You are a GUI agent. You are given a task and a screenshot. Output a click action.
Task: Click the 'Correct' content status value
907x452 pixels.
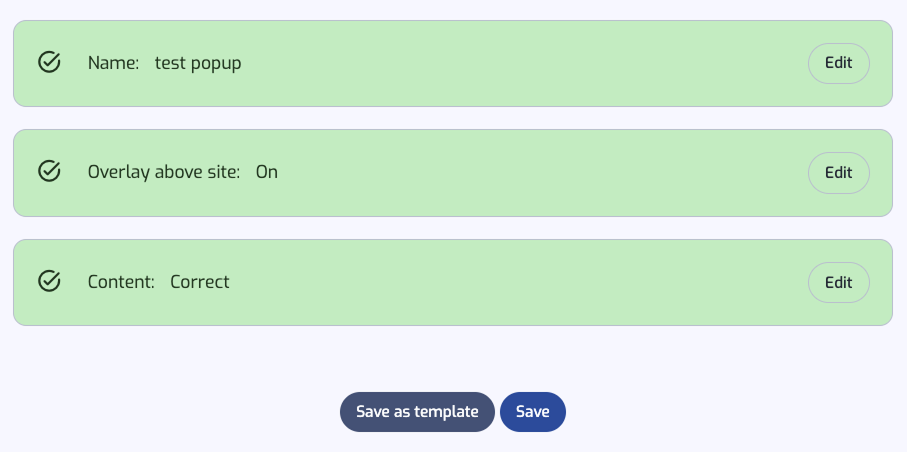200,282
